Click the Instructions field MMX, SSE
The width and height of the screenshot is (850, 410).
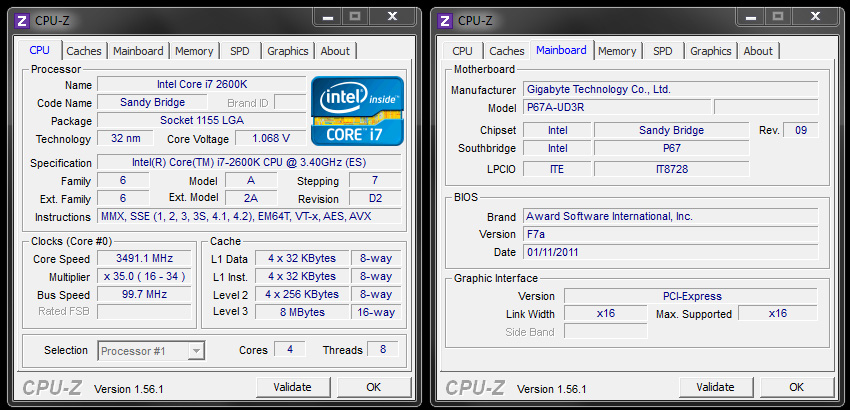coord(249,216)
